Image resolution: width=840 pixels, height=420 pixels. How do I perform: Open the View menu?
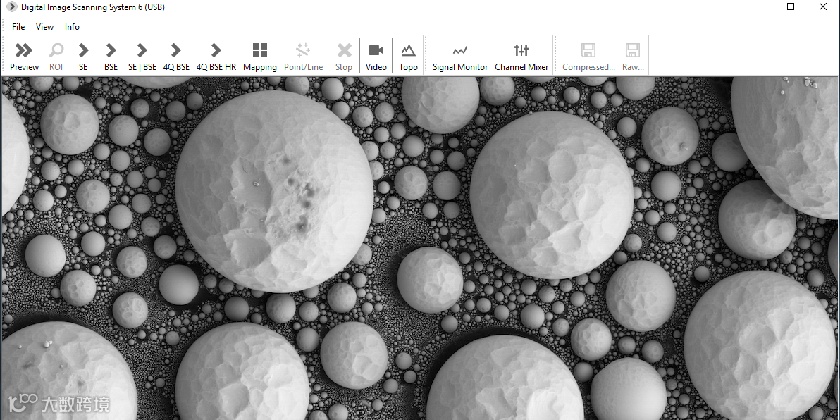(44, 26)
